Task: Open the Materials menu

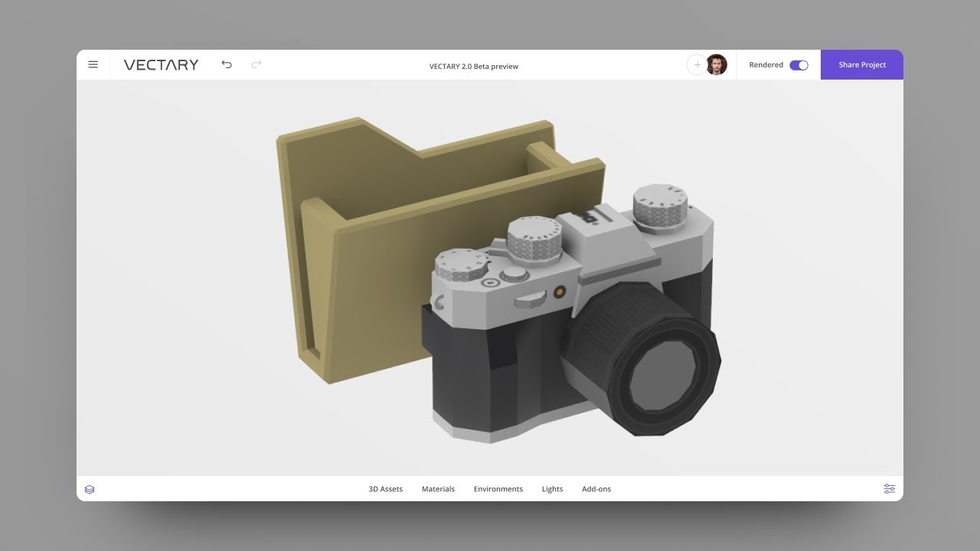Action: [438, 488]
